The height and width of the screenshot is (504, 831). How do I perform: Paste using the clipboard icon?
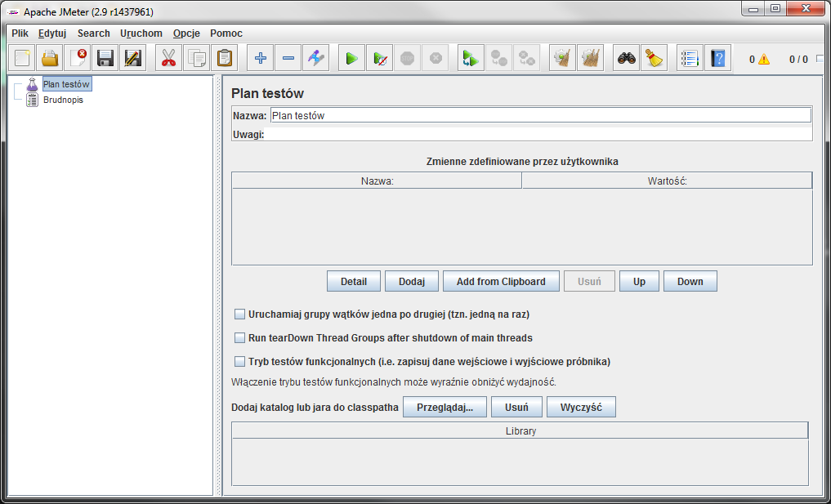point(224,58)
